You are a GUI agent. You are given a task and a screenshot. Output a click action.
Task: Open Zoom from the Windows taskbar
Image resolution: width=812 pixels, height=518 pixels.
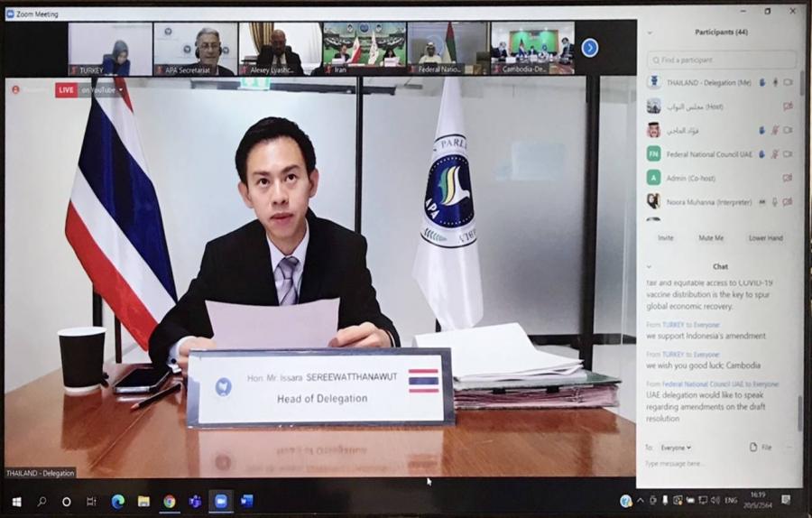220,501
